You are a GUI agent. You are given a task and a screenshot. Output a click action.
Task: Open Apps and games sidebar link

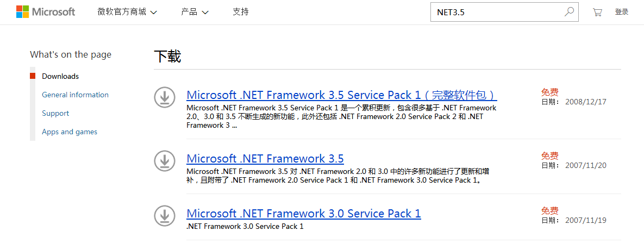70,132
